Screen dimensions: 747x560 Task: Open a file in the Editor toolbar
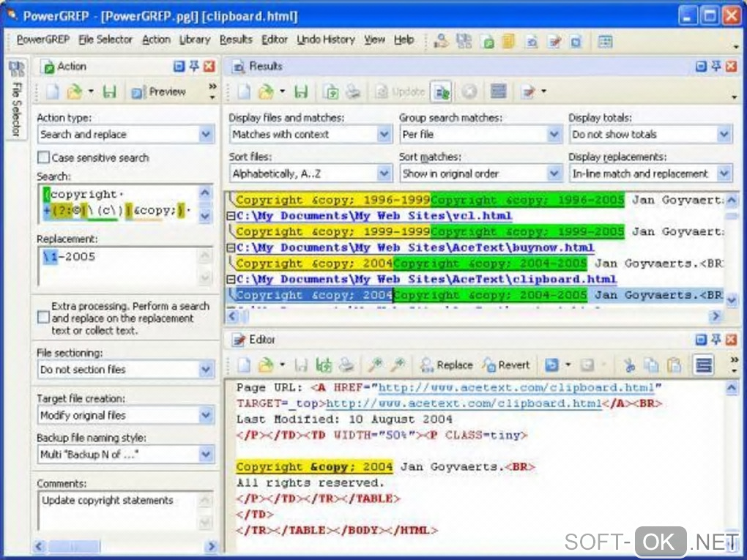pos(266,365)
